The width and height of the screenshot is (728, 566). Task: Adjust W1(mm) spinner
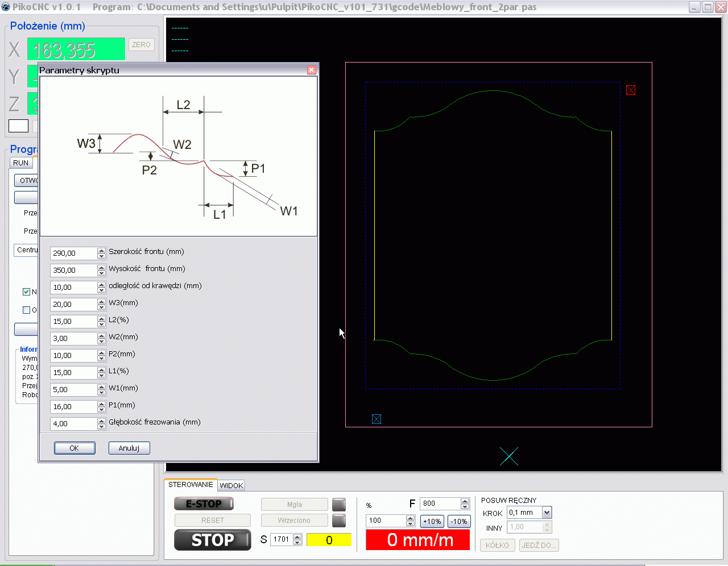[101, 390]
